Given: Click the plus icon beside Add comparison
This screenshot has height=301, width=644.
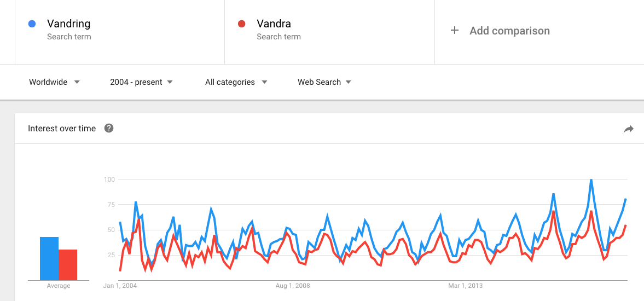Looking at the screenshot, I should click(x=454, y=31).
